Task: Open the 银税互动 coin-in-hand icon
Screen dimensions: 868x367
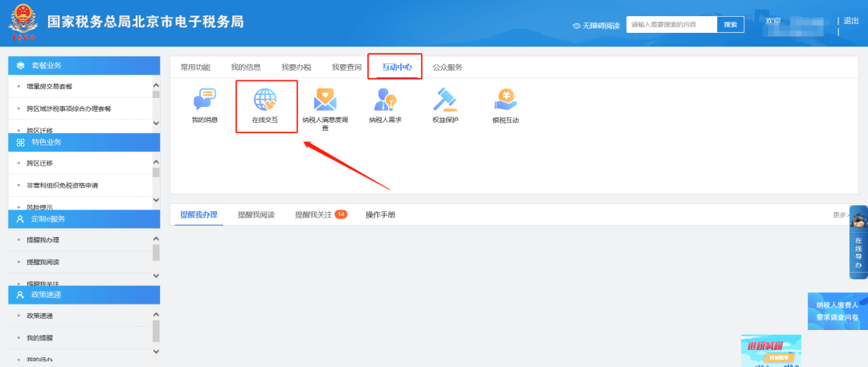Action: (x=505, y=100)
